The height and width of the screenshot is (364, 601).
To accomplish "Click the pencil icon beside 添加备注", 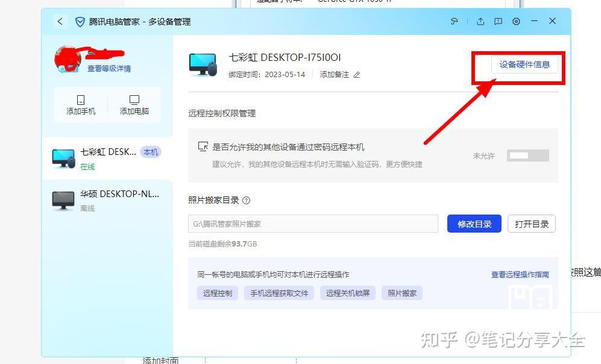I will point(356,75).
